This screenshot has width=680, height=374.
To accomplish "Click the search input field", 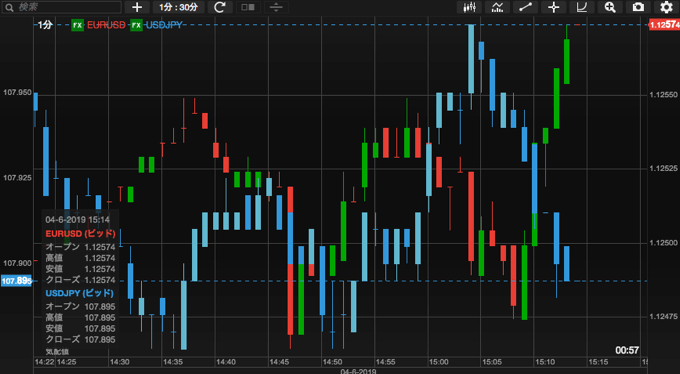I will click(x=62, y=7).
